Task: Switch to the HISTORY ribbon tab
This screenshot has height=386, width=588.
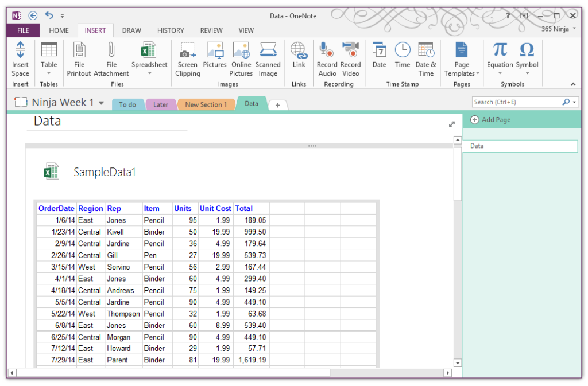Action: [x=171, y=30]
